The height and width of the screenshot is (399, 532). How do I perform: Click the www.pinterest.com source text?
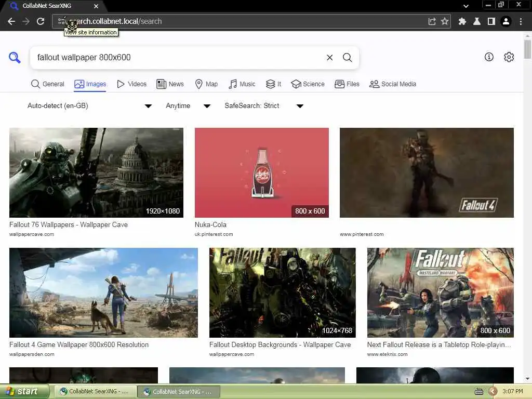tap(362, 234)
